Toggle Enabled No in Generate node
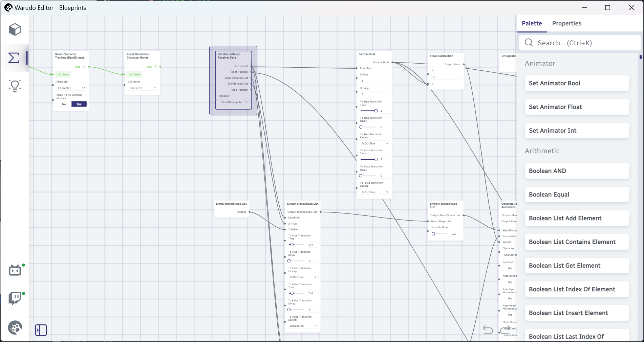 pos(510,268)
